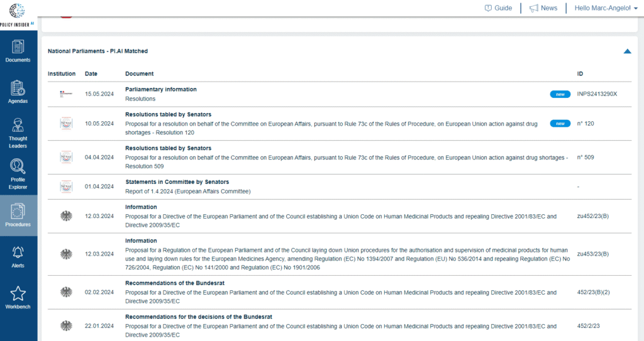Open Thought Leaders section
The image size is (644, 341).
tap(18, 132)
